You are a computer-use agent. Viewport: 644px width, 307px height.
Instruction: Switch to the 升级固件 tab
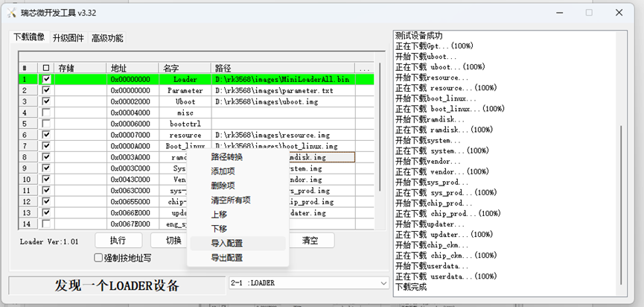[68, 38]
